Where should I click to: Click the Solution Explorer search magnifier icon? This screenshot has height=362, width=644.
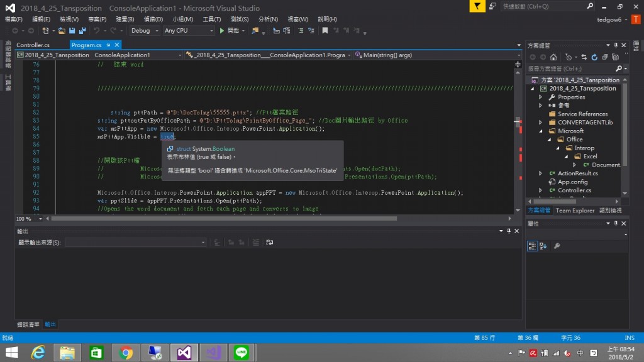click(x=619, y=69)
